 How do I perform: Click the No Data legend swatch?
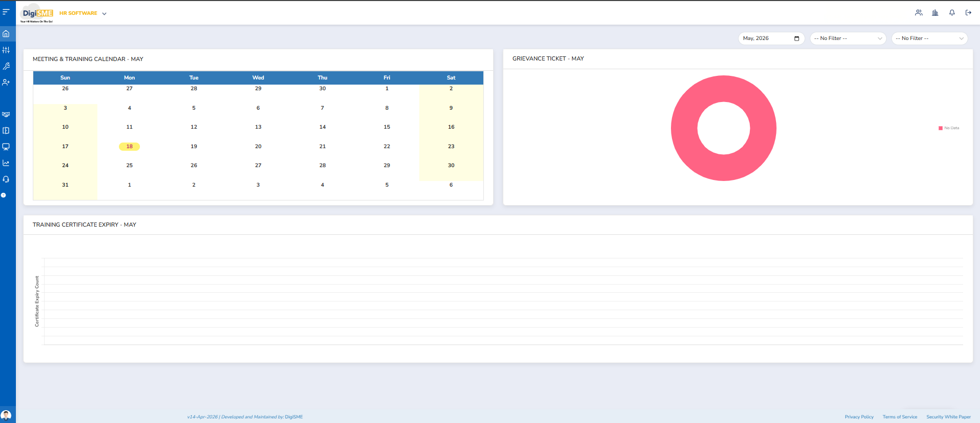coord(941,128)
